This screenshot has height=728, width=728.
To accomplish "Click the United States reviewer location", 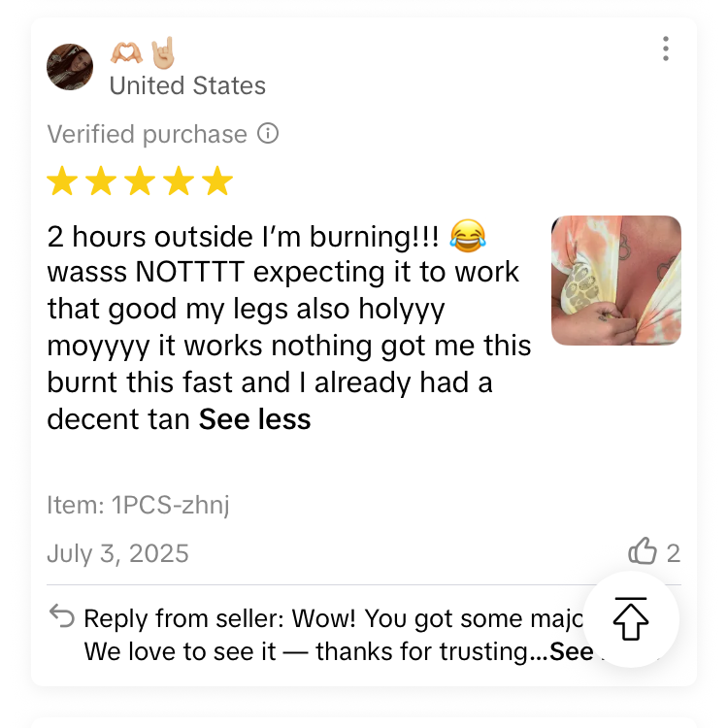I will click(187, 85).
